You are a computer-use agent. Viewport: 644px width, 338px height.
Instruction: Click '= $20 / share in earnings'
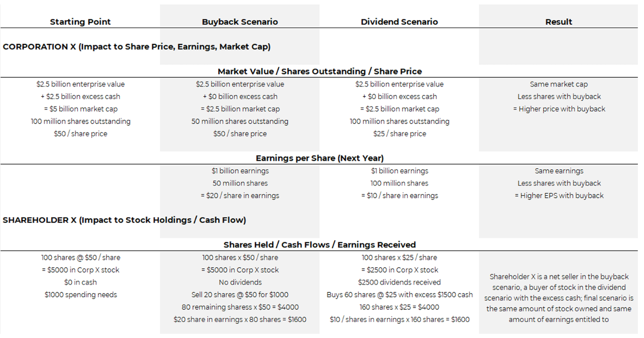point(240,196)
